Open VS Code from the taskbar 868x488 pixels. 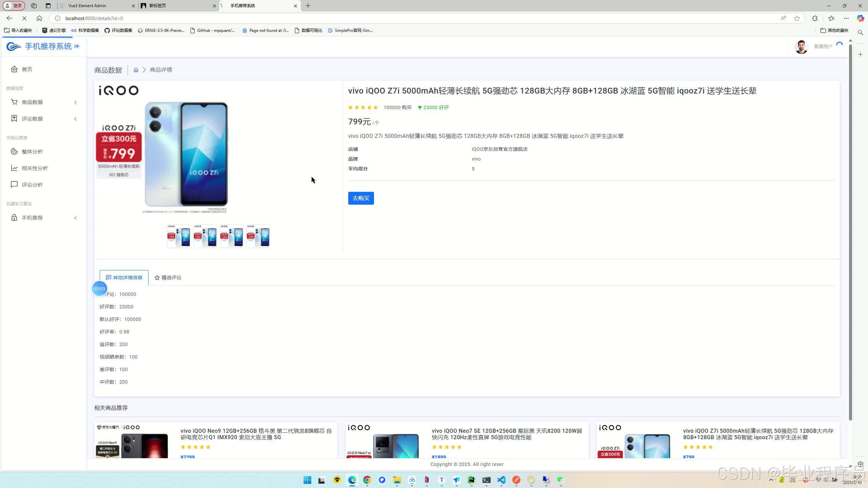tap(501, 480)
